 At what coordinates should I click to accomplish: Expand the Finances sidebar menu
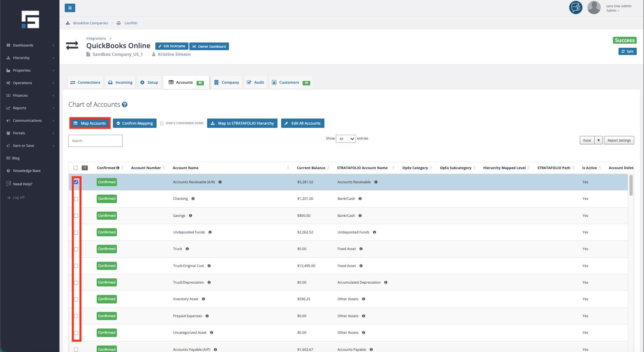coord(30,95)
